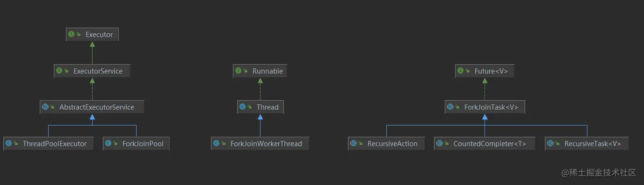Select the AbstractExecutorService node label
Screen dimensions: 644x185
(x=97, y=107)
